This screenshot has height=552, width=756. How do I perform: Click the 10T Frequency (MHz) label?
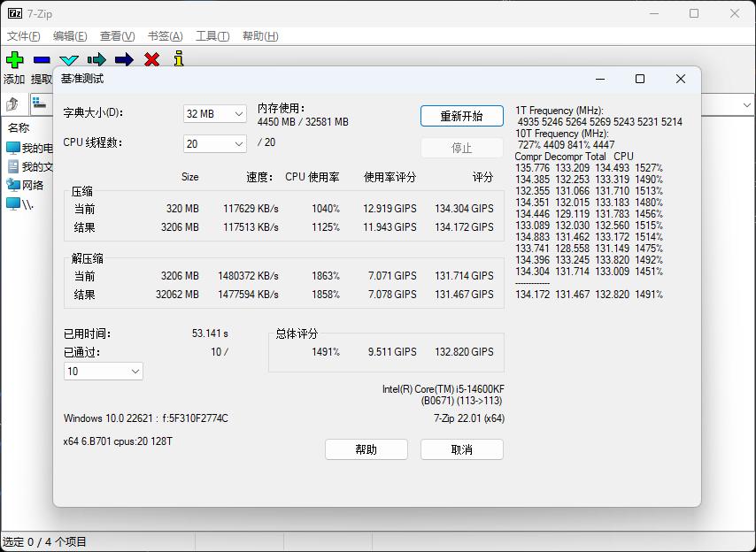pos(562,134)
